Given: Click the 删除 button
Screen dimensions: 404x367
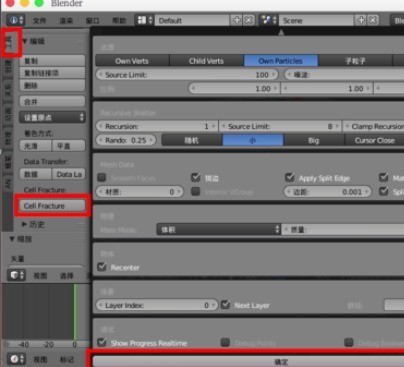Looking at the screenshot, I should (x=52, y=85).
